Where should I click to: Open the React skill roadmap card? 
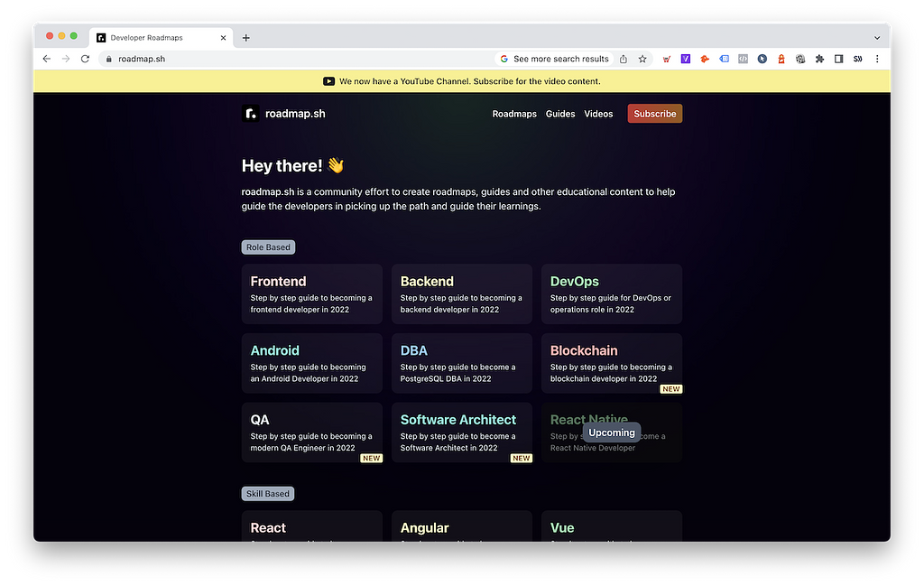pos(311,526)
